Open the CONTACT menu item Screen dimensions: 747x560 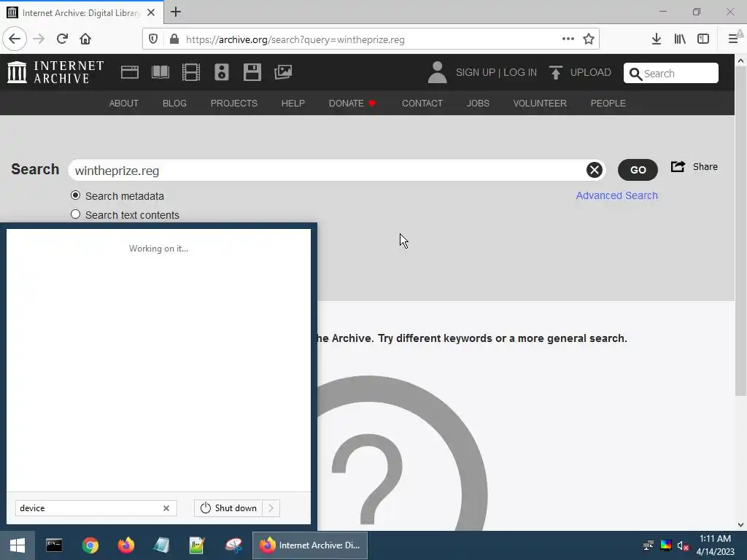422,104
